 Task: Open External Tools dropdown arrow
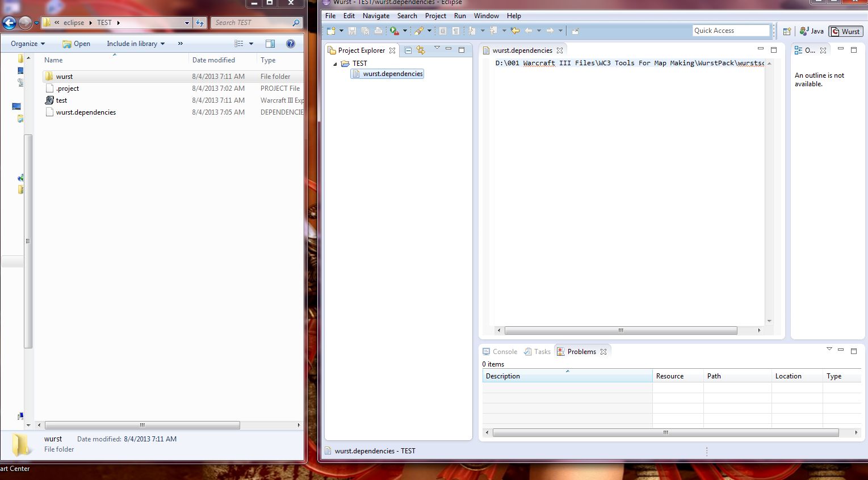(405, 31)
